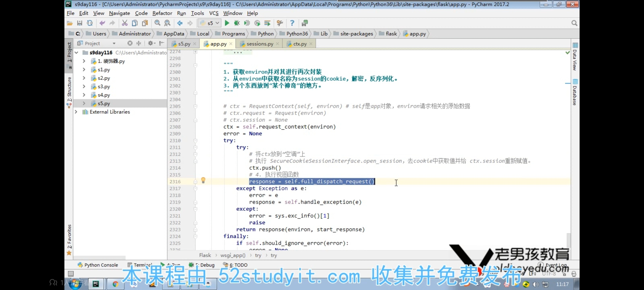This screenshot has width=644, height=290.
Task: Toggle the Database tool window panel
Action: [575, 93]
